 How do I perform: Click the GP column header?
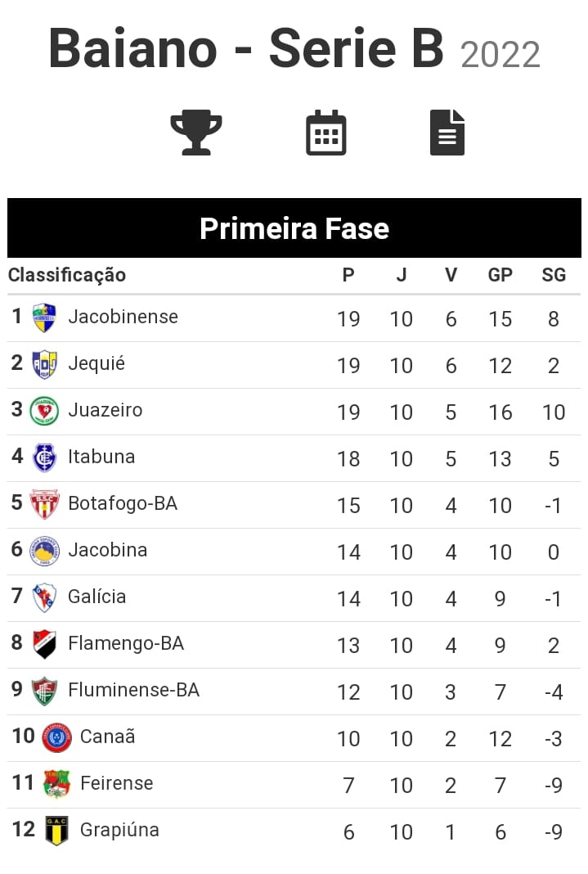coord(500,275)
